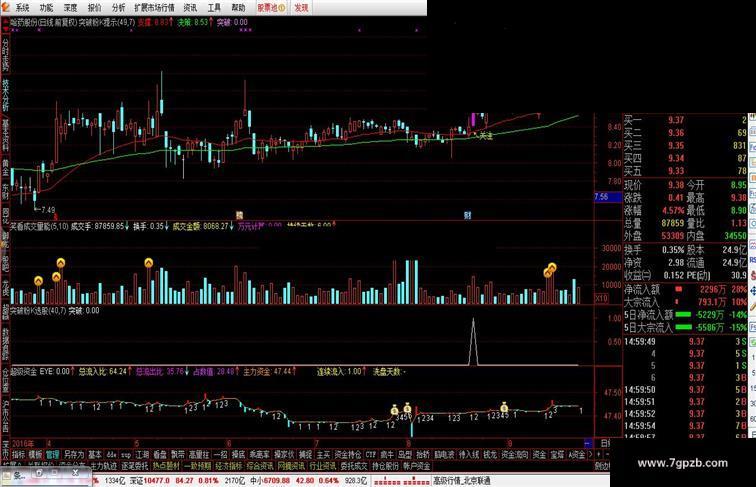Viewport: 756px width, 487px height.
Task: Select the 主买 indicator tab
Action: [x=323, y=455]
